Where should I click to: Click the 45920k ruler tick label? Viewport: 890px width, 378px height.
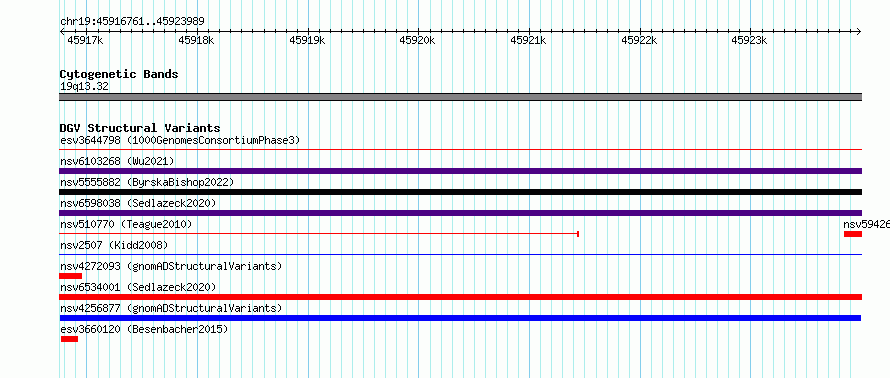coord(418,40)
